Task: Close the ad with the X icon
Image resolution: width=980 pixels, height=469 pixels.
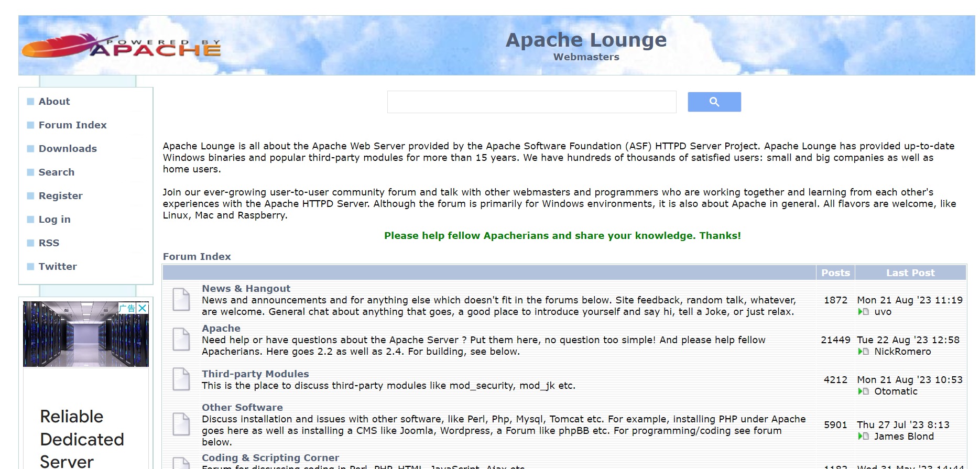Action: click(x=142, y=308)
